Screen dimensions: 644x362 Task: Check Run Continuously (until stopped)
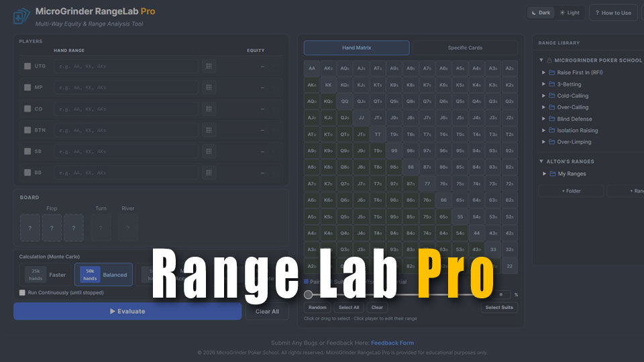(x=22, y=293)
